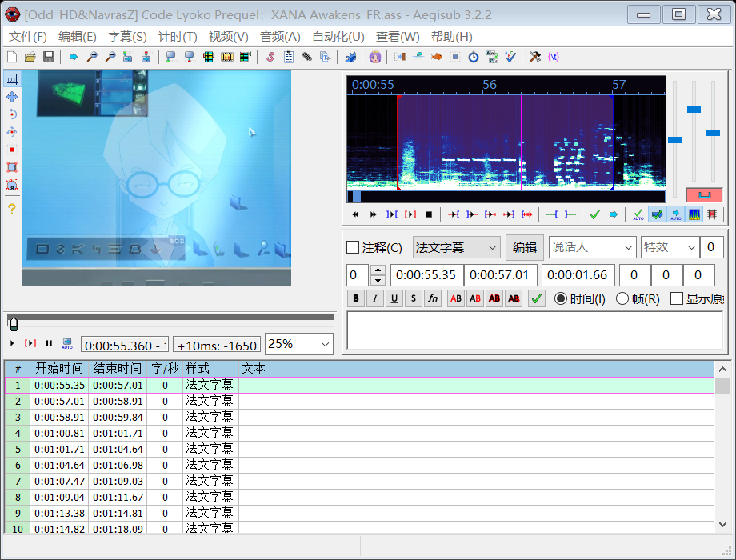Open the Attachments paperclip icon

click(x=307, y=58)
